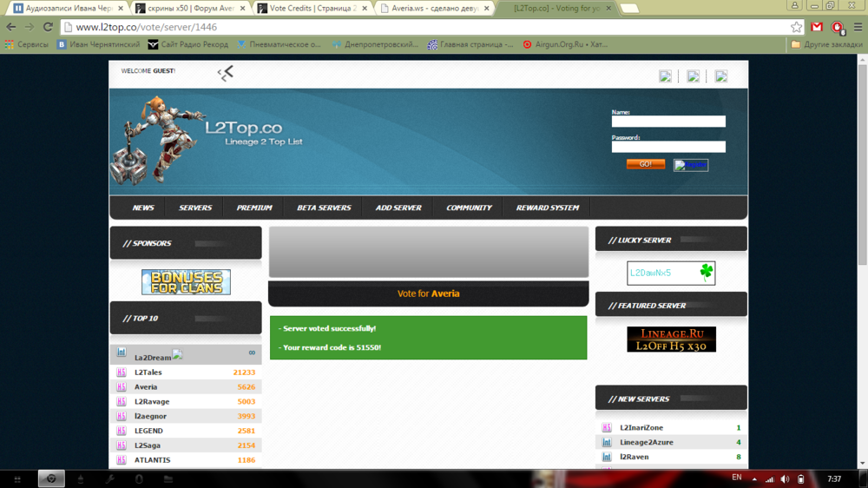This screenshot has height=488, width=868.
Task: Click the Name input field
Action: tap(668, 122)
